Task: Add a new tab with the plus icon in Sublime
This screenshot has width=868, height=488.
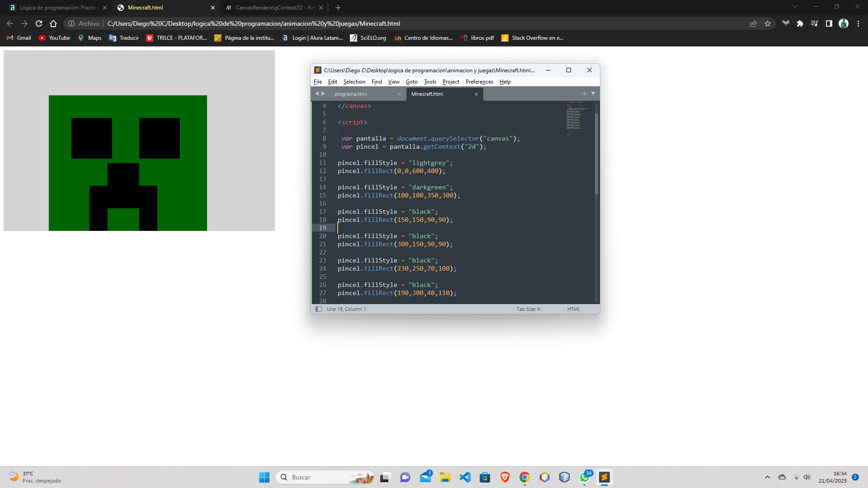Action: pyautogui.click(x=584, y=94)
